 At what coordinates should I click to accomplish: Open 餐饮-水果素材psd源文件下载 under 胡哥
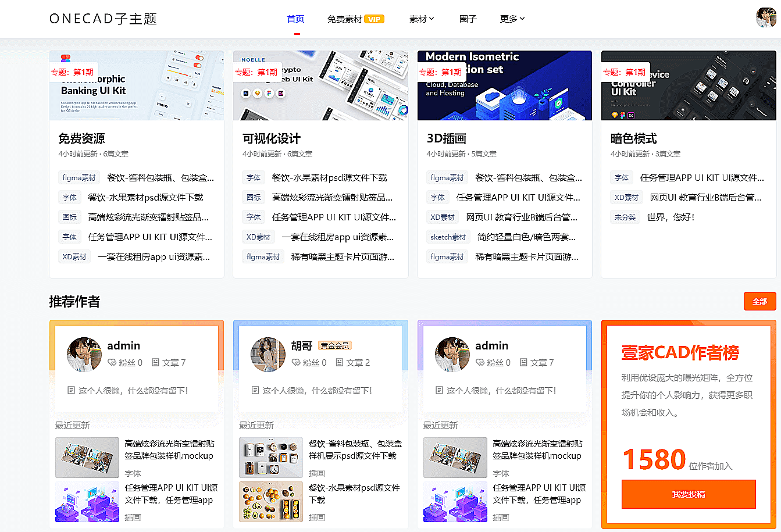coord(354,494)
